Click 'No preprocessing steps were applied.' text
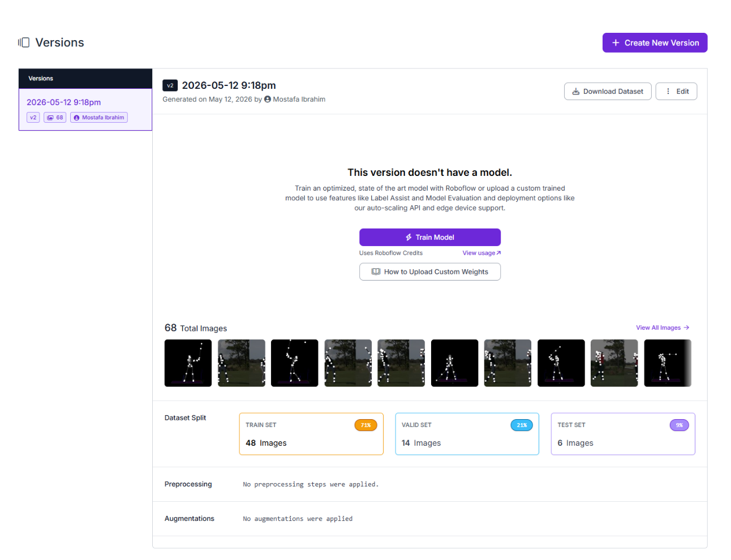 click(x=311, y=484)
